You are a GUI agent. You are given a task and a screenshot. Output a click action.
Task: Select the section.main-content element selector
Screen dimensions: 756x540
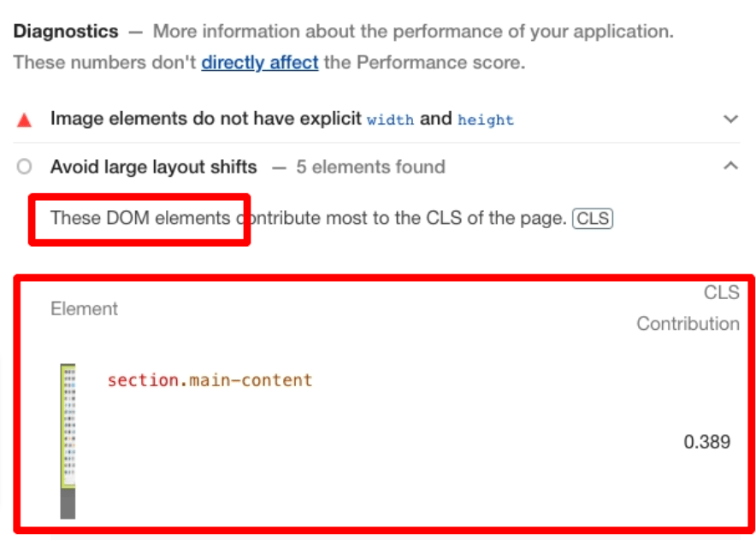(x=210, y=380)
